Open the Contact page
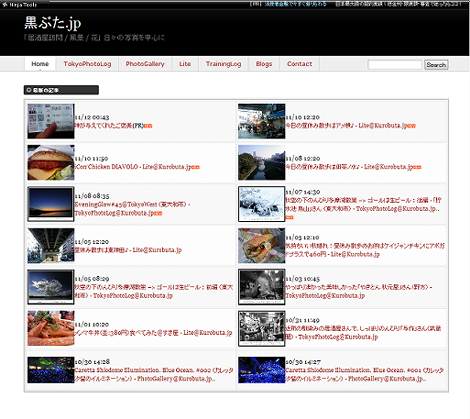Viewport: 470px width, 419px height. click(x=299, y=64)
